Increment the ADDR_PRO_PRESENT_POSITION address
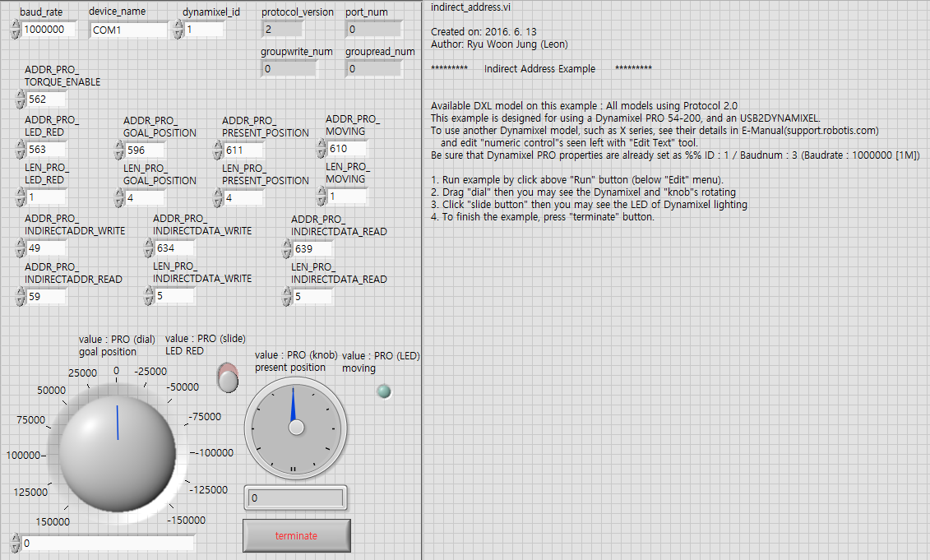 click(x=217, y=145)
